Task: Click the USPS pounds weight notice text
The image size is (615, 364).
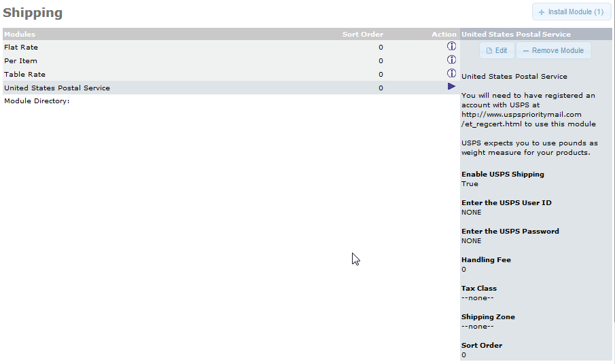Action: (529, 148)
